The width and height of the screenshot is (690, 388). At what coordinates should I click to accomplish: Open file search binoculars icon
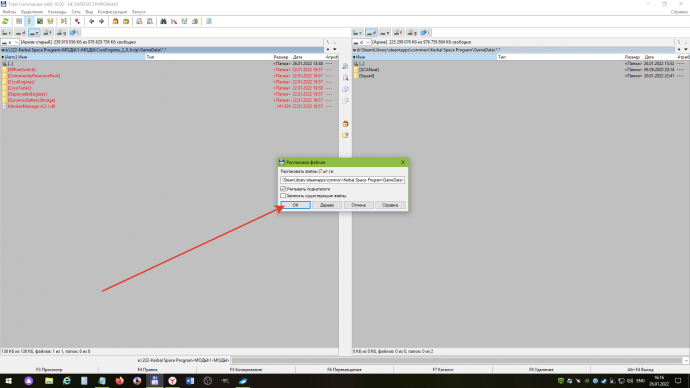tap(163, 21)
